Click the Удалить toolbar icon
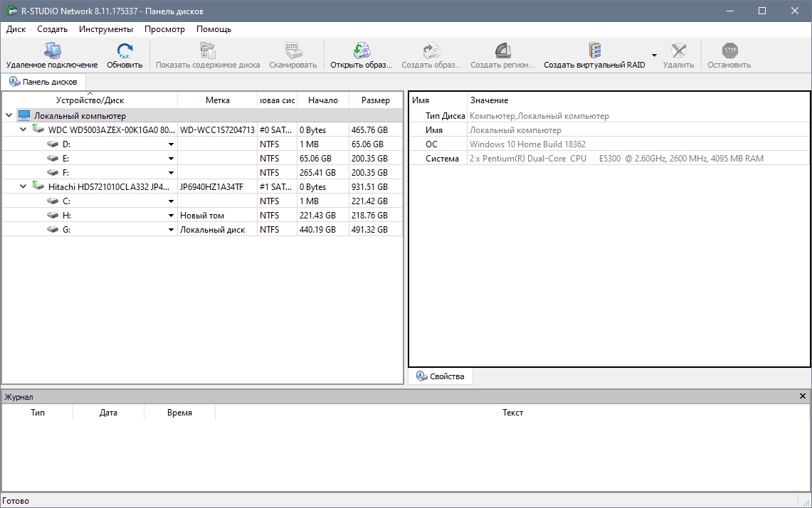Image resolution: width=812 pixels, height=508 pixels. point(678,51)
